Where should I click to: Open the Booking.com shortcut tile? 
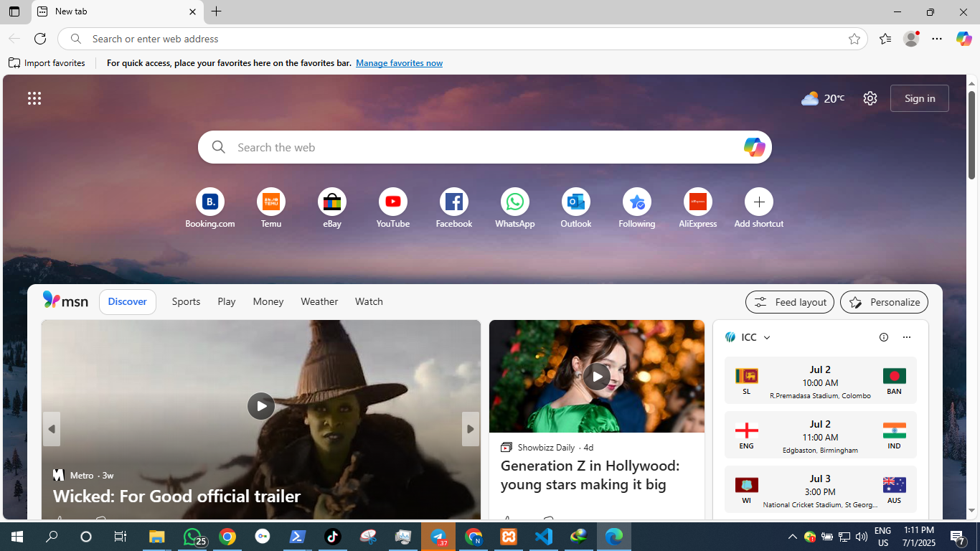[210, 202]
